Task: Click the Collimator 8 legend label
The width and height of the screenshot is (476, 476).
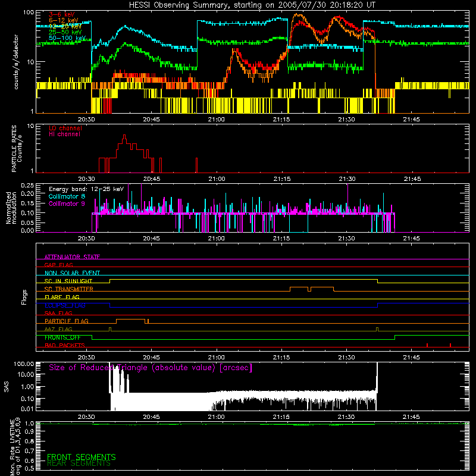Action: (67, 196)
